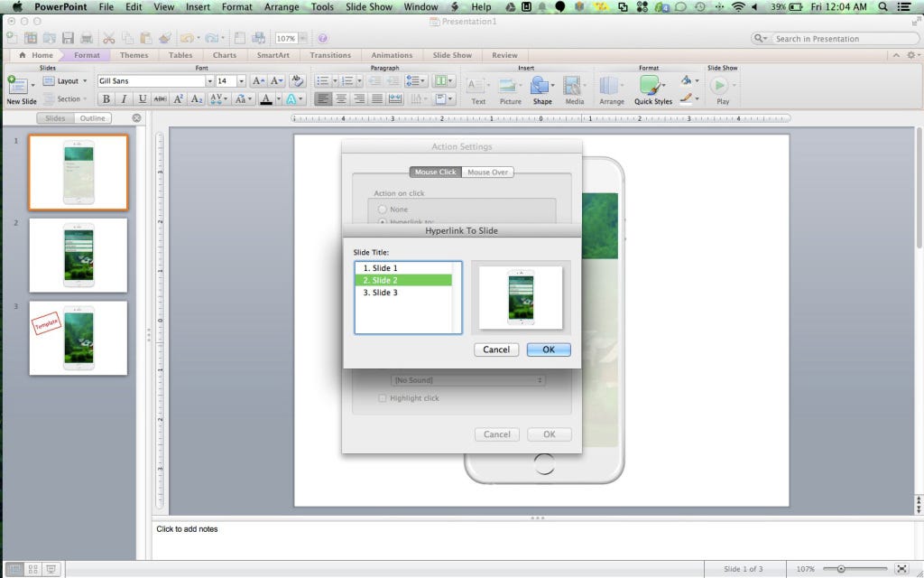The image size is (924, 578).
Task: Toggle Italic formatting
Action: (x=124, y=99)
